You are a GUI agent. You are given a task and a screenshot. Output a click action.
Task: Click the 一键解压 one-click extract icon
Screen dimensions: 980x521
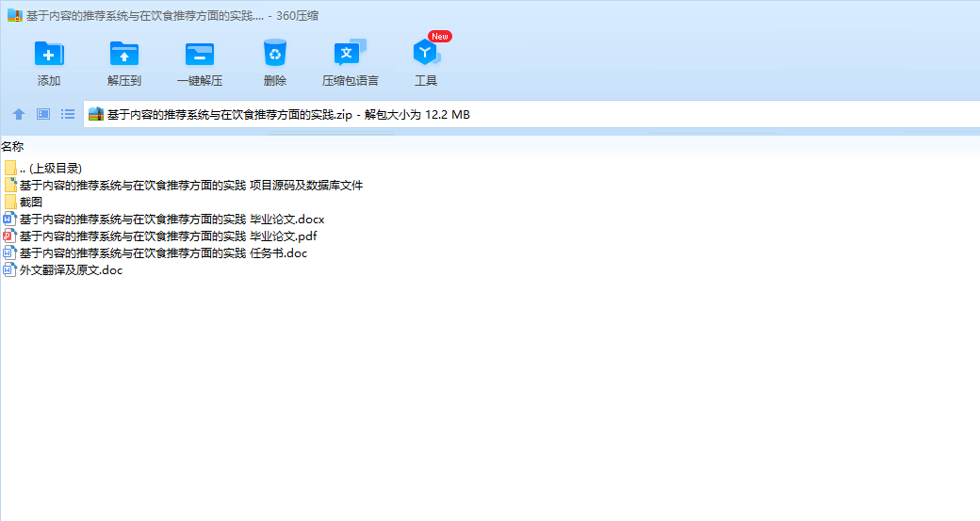(200, 54)
